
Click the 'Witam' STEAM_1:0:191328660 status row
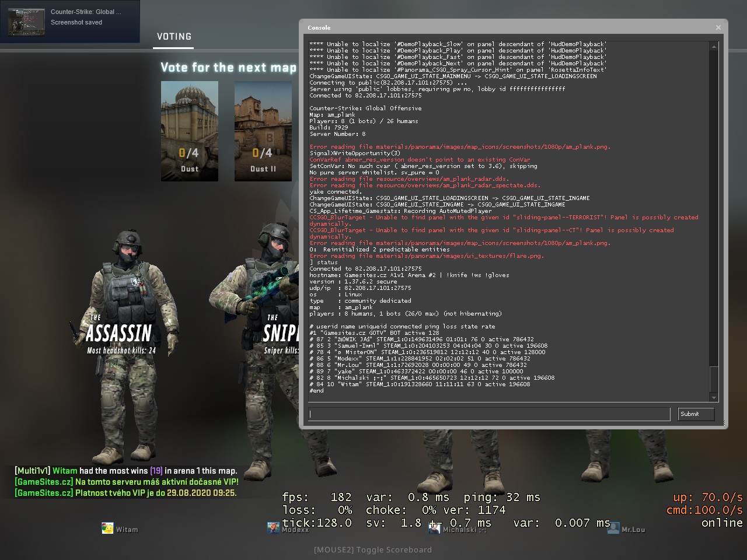click(420, 384)
